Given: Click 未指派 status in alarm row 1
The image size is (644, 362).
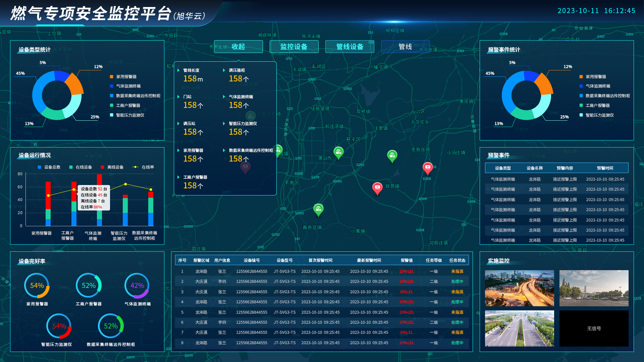Looking at the screenshot, I should [x=457, y=271].
